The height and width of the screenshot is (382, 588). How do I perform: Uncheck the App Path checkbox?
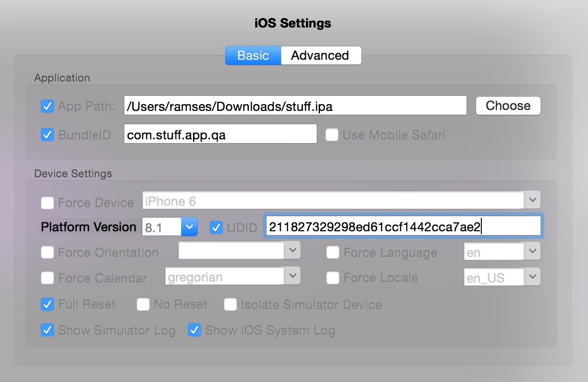point(47,106)
